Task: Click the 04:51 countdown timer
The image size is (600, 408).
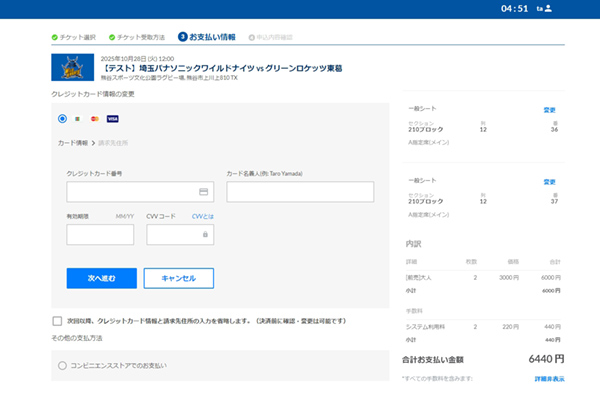Action: [x=514, y=8]
